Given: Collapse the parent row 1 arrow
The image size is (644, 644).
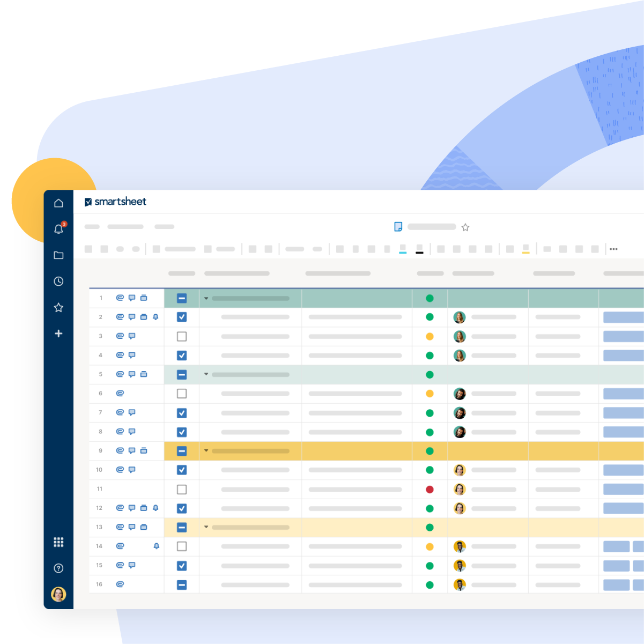Looking at the screenshot, I should pos(206,298).
